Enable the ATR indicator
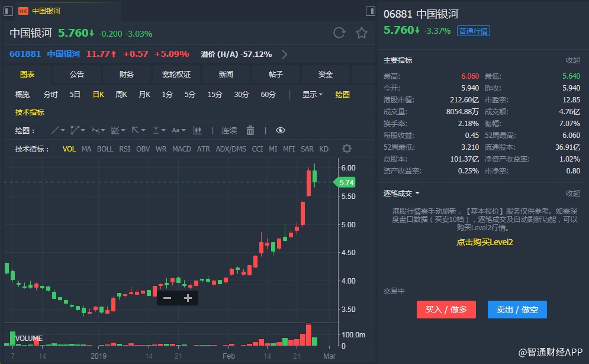This screenshot has width=589, height=364. pyautogui.click(x=204, y=149)
